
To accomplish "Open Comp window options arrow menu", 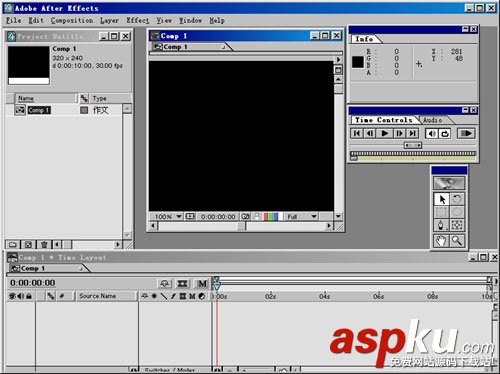I will pyautogui.click(x=338, y=59).
